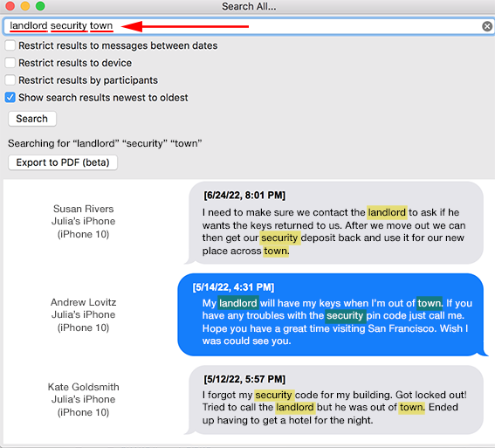Click the timestamp [5/14/22, 4:31 PM]
Image resolution: width=495 pixels, height=448 pixels.
(233, 287)
